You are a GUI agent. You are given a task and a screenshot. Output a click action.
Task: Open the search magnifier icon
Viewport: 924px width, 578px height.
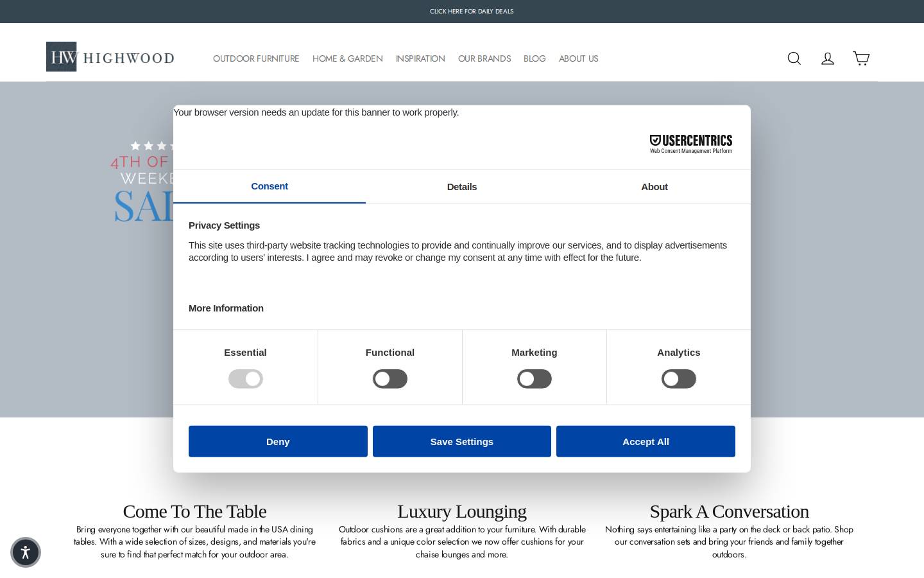(x=794, y=58)
